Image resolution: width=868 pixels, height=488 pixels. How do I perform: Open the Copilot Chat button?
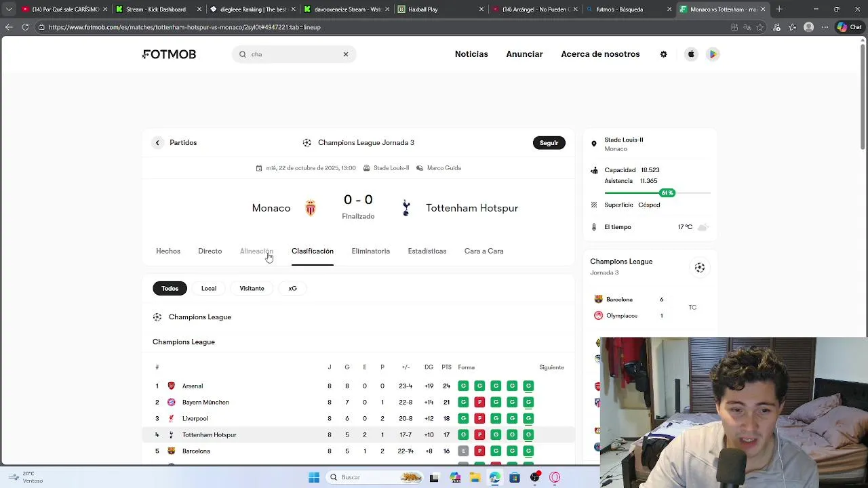tap(849, 27)
